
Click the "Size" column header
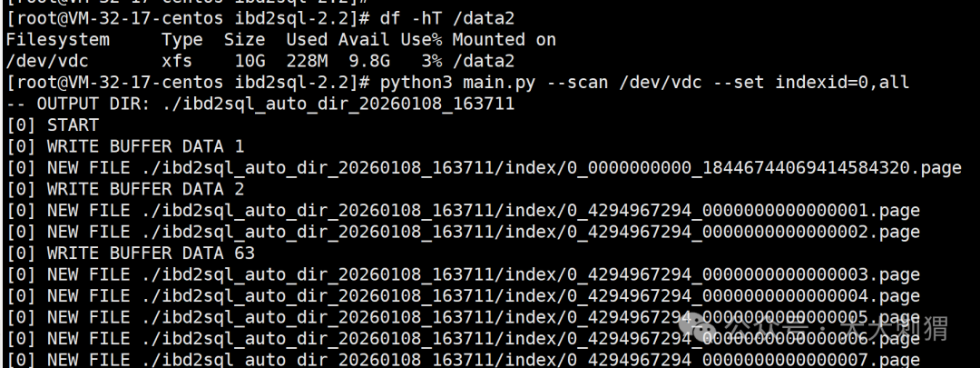click(x=244, y=40)
